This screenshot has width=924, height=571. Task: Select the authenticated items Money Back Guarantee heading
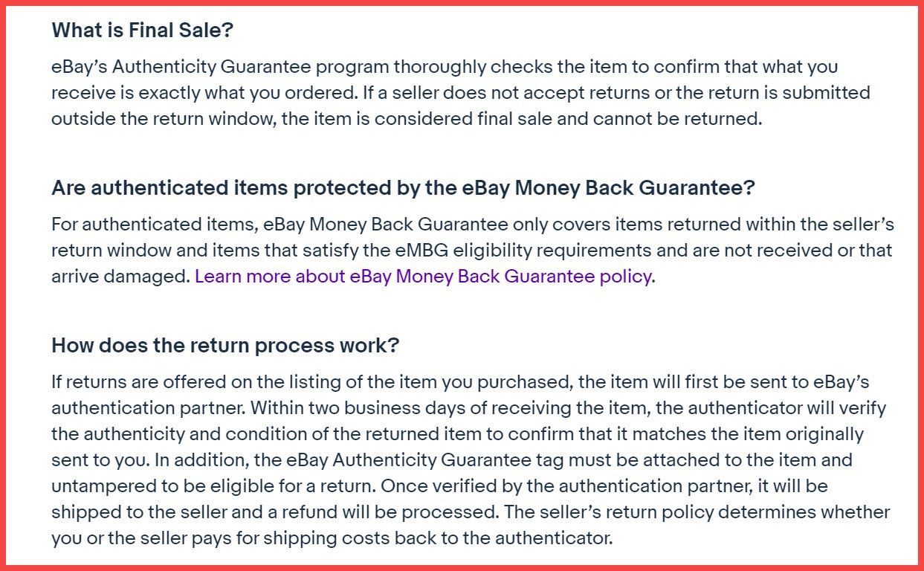coord(403,188)
